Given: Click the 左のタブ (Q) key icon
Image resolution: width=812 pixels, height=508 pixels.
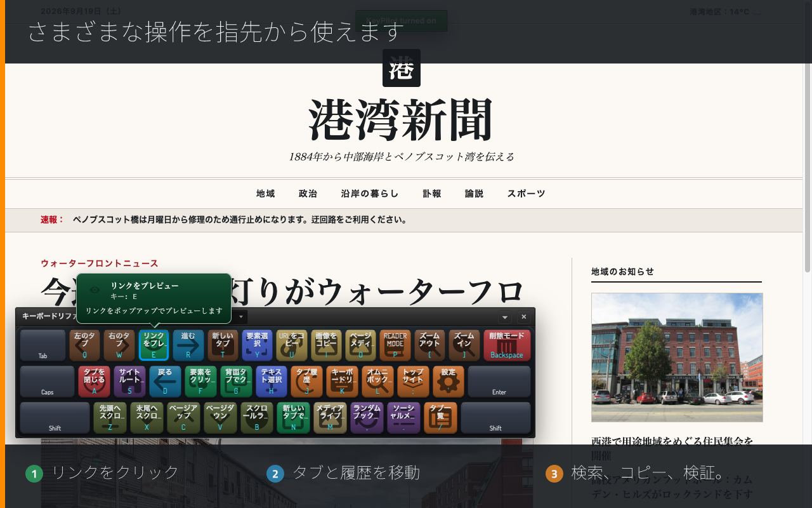Looking at the screenshot, I should tap(85, 345).
